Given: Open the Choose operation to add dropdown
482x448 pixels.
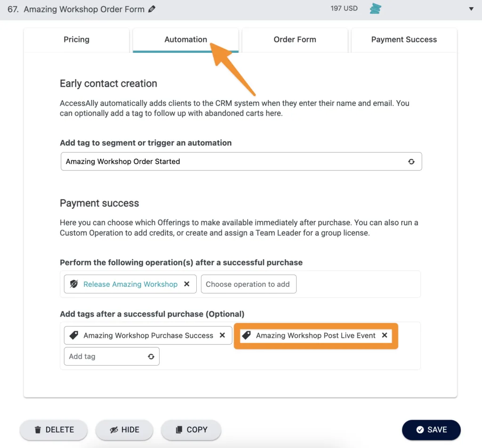Looking at the screenshot, I should (x=248, y=284).
